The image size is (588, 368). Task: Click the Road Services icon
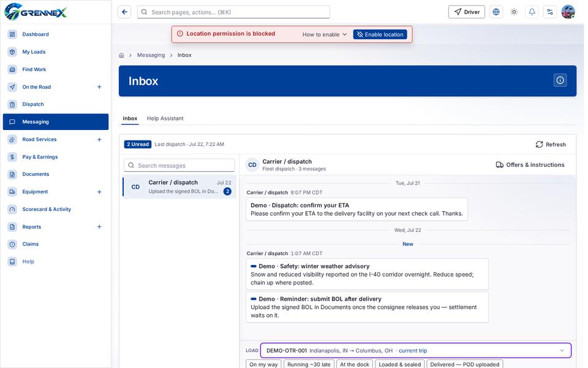click(x=12, y=139)
